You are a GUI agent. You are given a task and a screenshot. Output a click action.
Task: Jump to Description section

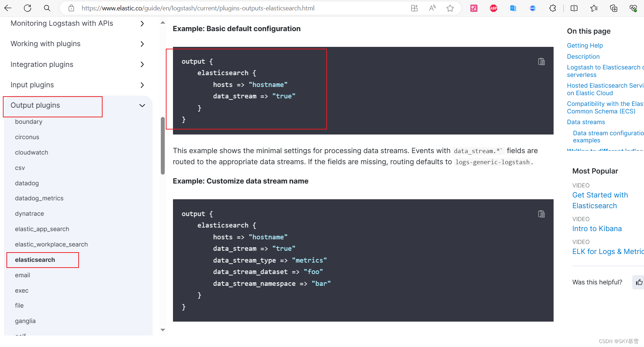[x=583, y=57]
